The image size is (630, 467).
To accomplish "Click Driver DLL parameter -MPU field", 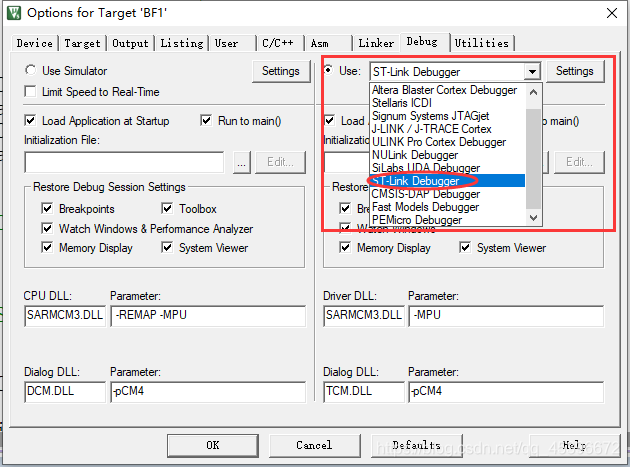I will pyautogui.click(x=506, y=315).
